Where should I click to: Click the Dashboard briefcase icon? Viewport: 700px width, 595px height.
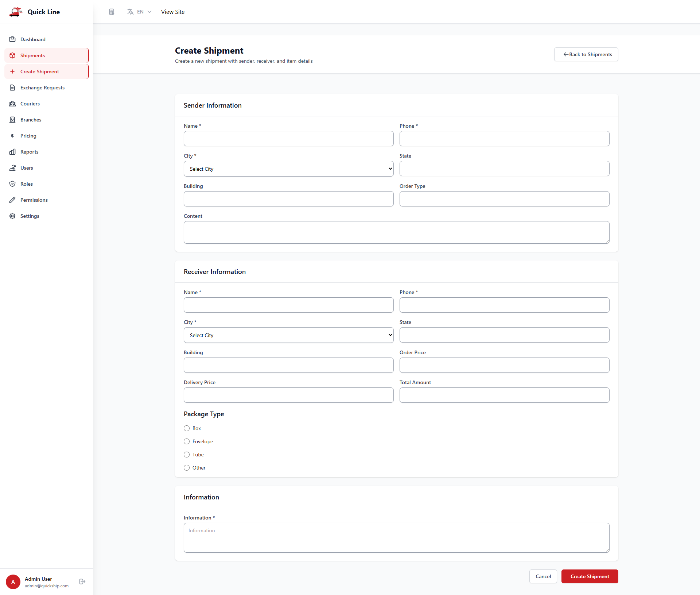coord(12,39)
